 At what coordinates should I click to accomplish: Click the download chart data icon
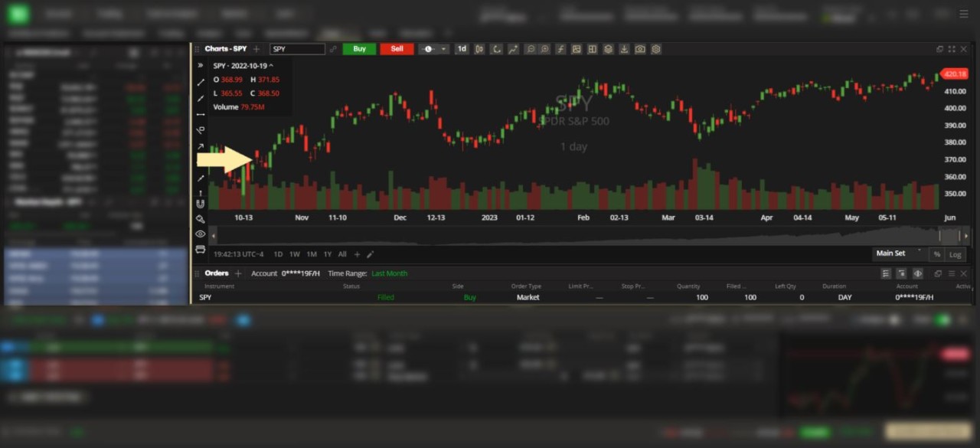coord(624,49)
